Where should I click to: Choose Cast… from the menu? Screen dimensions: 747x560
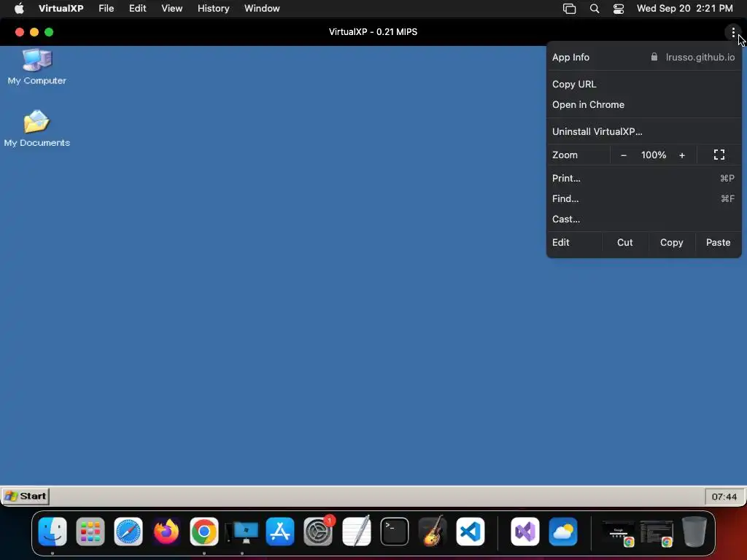[x=644, y=219]
